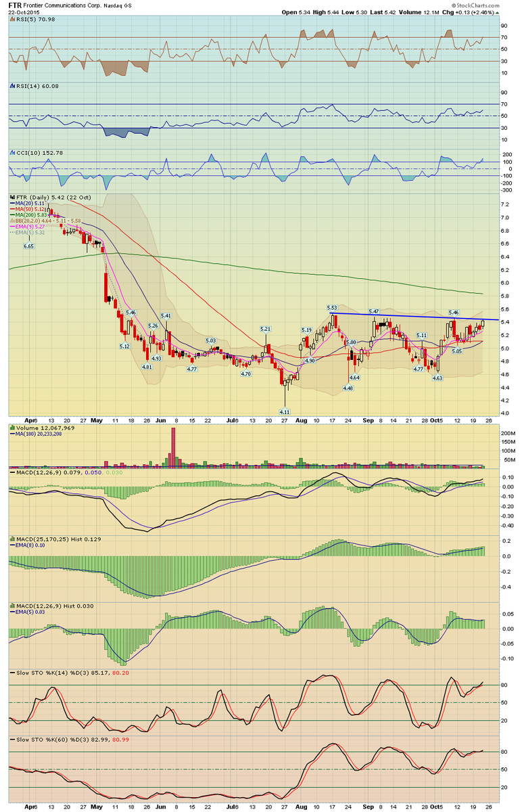The image size is (524, 812).
Task: Click the 5.46 high annotation in October
Action: point(454,312)
